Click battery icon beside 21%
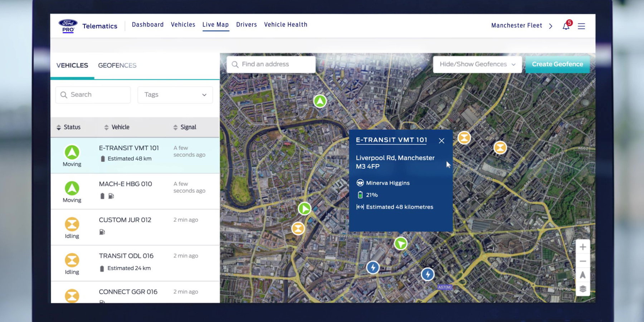Image resolution: width=644 pixels, height=322 pixels. click(x=360, y=195)
